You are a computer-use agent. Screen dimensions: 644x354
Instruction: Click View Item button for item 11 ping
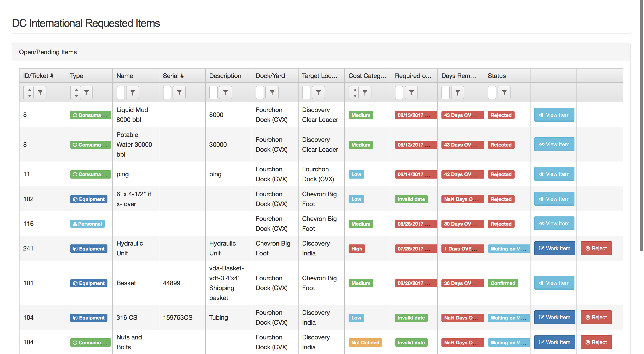pos(554,173)
